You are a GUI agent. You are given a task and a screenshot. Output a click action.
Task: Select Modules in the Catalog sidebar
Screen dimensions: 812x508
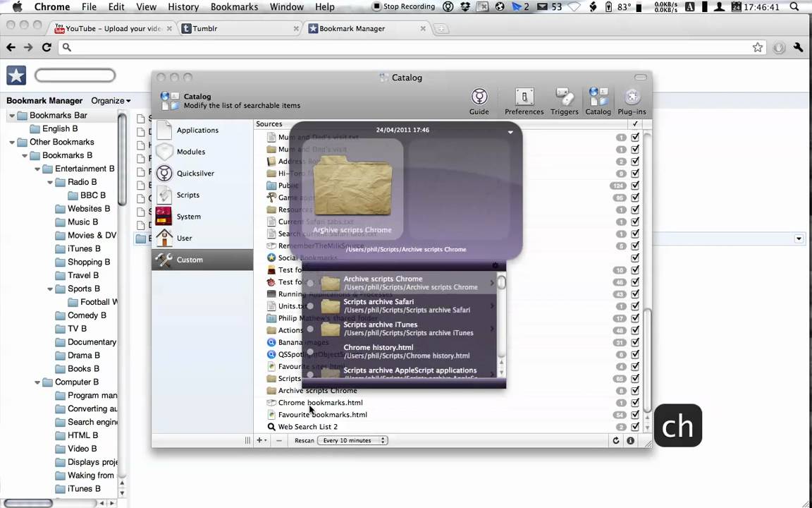click(202, 152)
